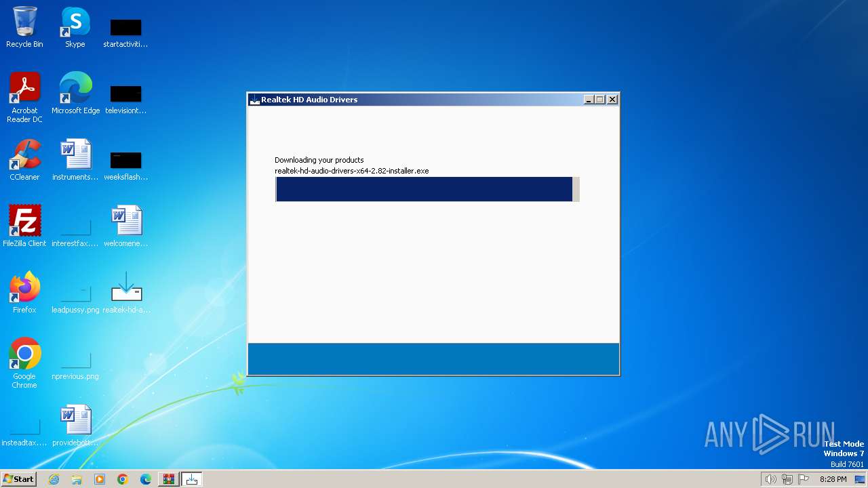Open the volume speaker tray icon
The image size is (868, 488).
770,479
